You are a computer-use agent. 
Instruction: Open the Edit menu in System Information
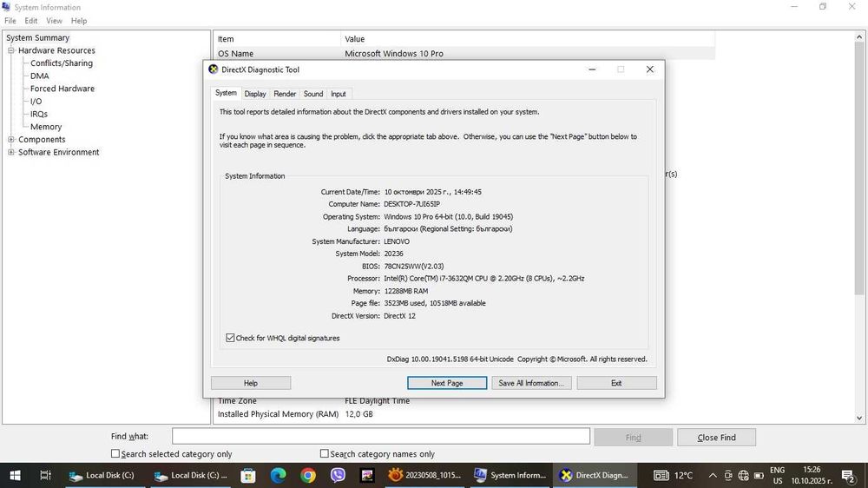(x=31, y=21)
